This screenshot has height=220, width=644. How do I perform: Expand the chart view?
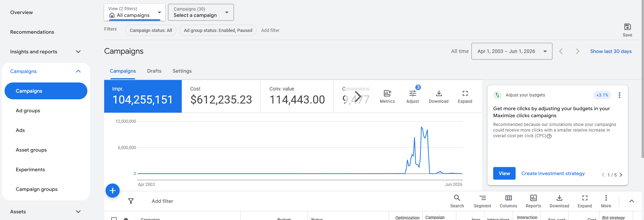tap(465, 93)
